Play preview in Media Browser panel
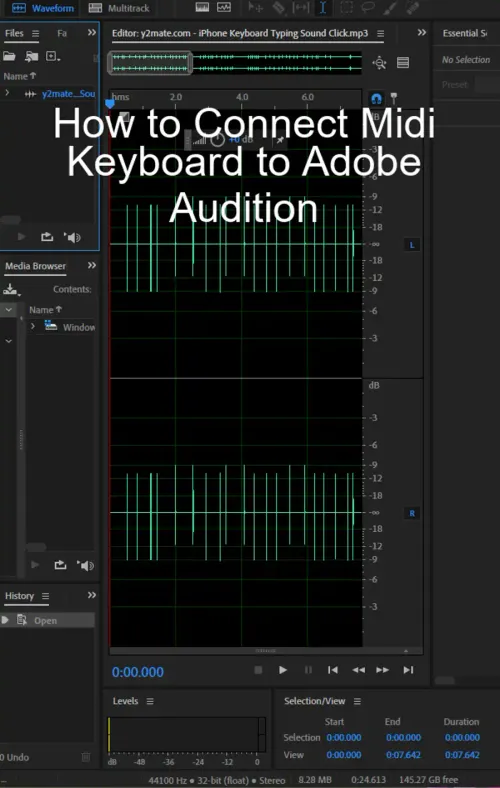 (35, 565)
